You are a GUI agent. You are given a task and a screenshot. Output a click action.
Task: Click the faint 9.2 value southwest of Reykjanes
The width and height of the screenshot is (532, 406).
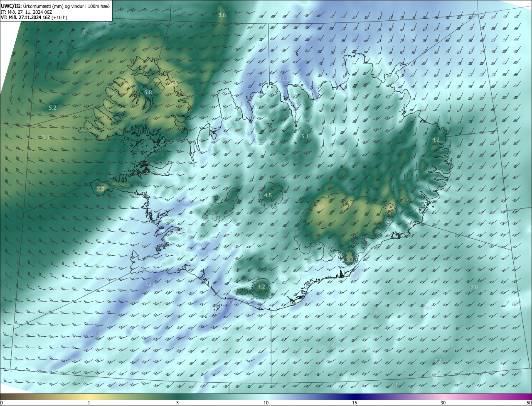tap(160, 304)
